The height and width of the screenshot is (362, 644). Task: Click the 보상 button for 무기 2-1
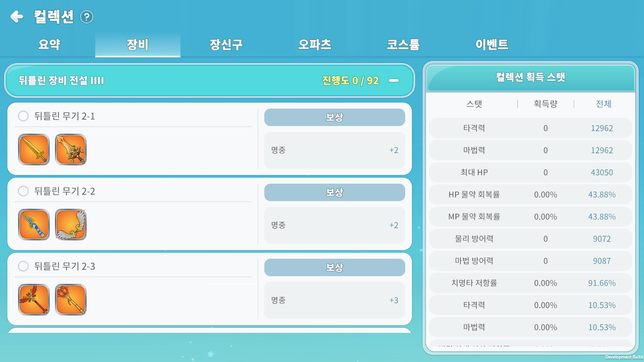click(334, 117)
